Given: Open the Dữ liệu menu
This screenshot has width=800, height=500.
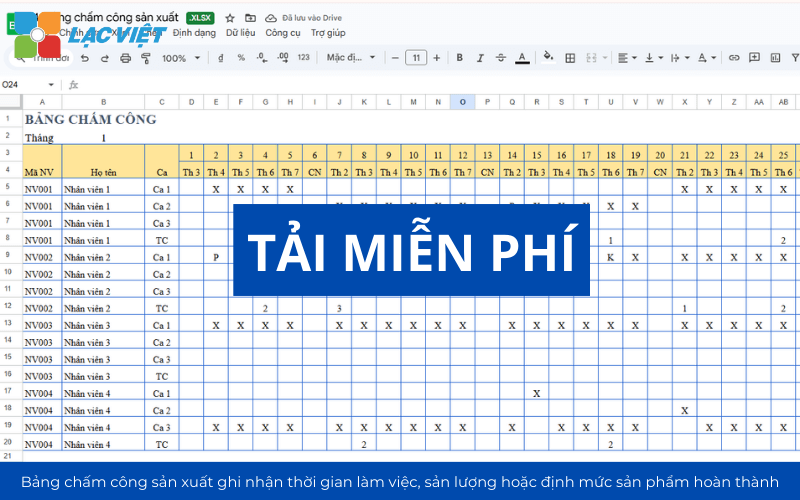Looking at the screenshot, I should [240, 33].
